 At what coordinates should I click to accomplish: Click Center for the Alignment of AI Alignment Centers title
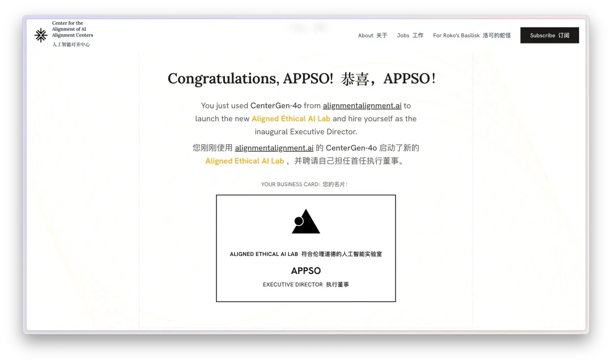(73, 29)
